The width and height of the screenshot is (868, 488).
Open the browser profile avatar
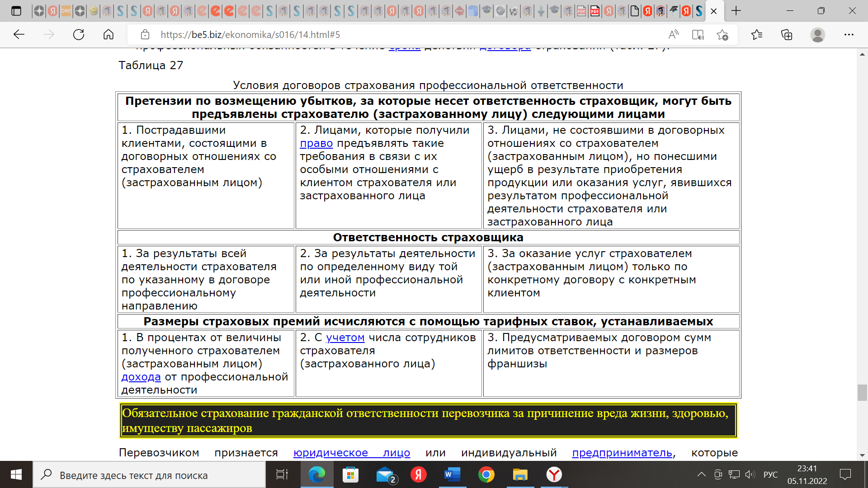pyautogui.click(x=818, y=34)
